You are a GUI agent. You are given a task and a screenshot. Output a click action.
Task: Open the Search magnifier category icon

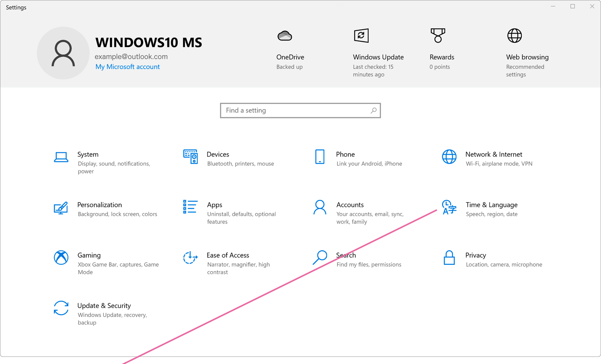[320, 257]
